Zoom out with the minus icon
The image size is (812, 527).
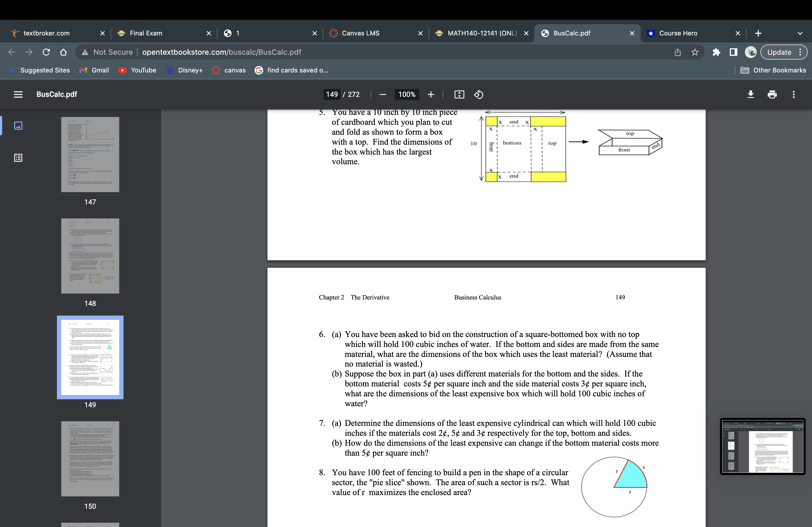[x=383, y=94]
